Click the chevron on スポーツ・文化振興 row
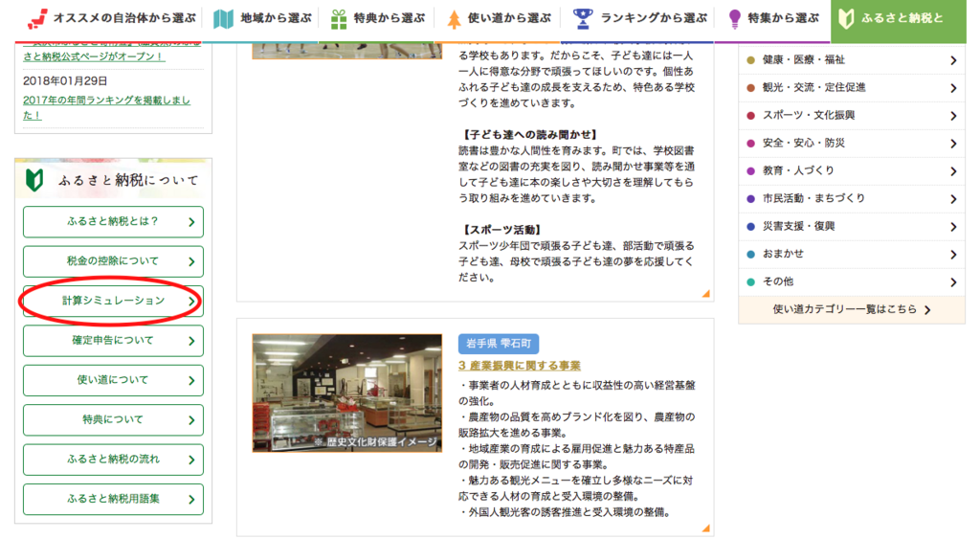Image resolution: width=980 pixels, height=539 pixels. coord(953,116)
